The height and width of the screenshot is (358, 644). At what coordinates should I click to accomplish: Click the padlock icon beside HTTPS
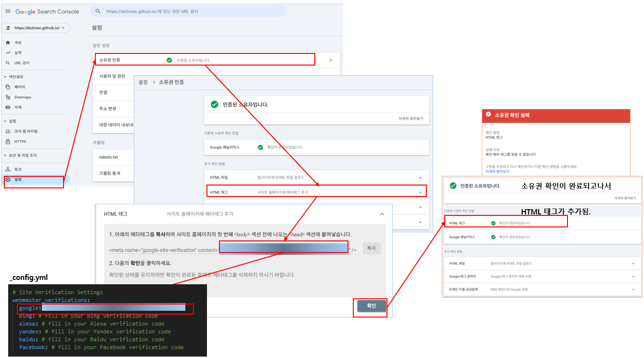(x=8, y=141)
